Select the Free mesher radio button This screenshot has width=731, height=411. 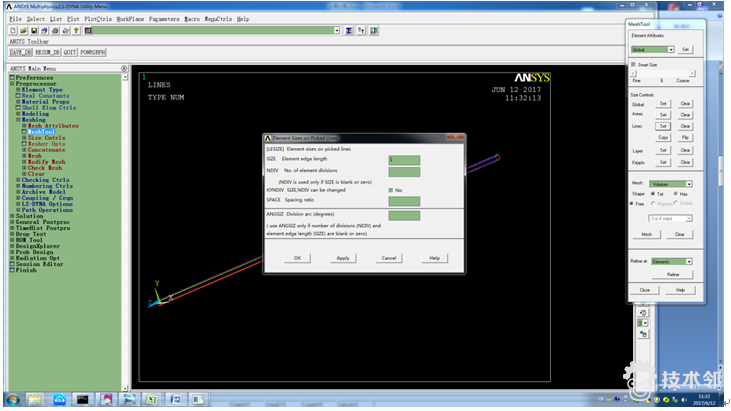(x=632, y=204)
